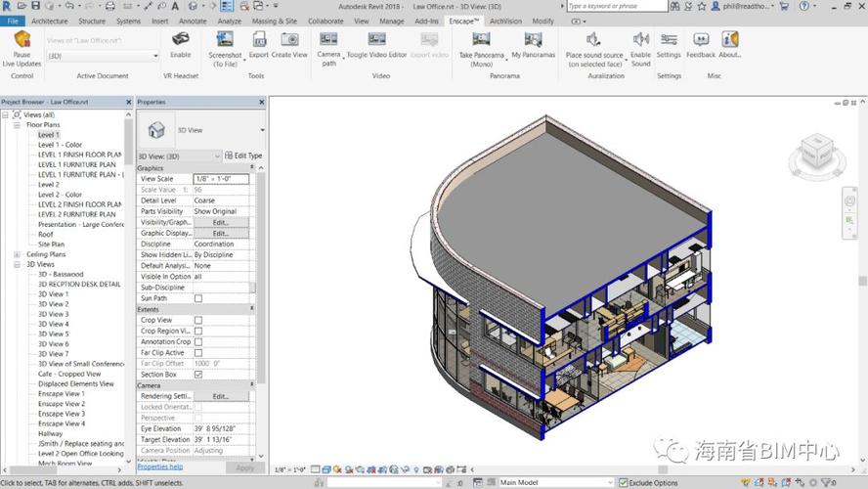Collapse the Floor Plans tree node
Image resolution: width=868 pixels, height=489 pixels.
click(18, 125)
